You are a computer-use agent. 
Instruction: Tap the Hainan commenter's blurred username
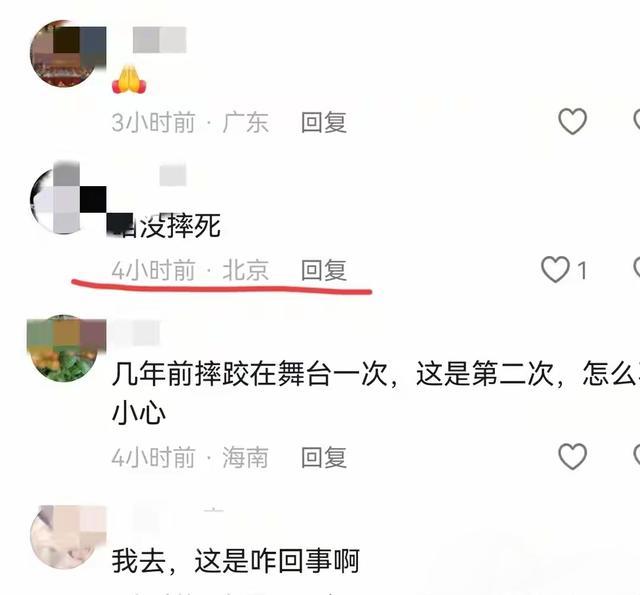coord(137,332)
